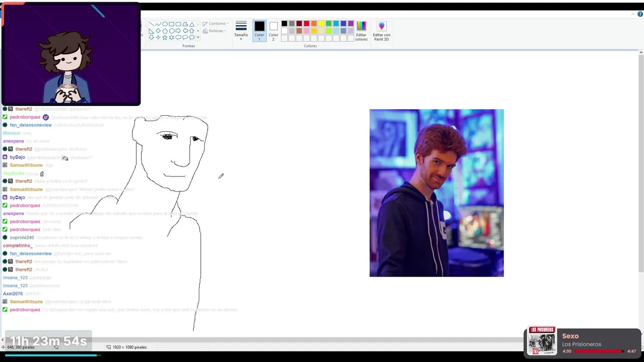Select the Six-point star shape
644x362 pixels.
[x=172, y=37]
